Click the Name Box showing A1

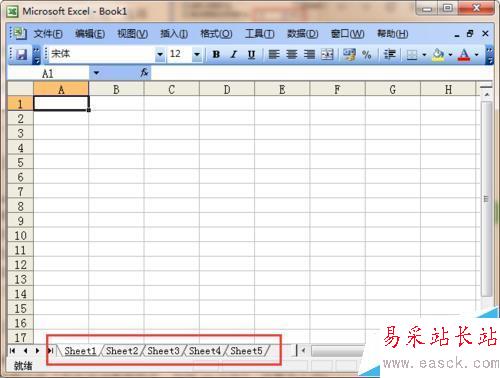[x=48, y=73]
